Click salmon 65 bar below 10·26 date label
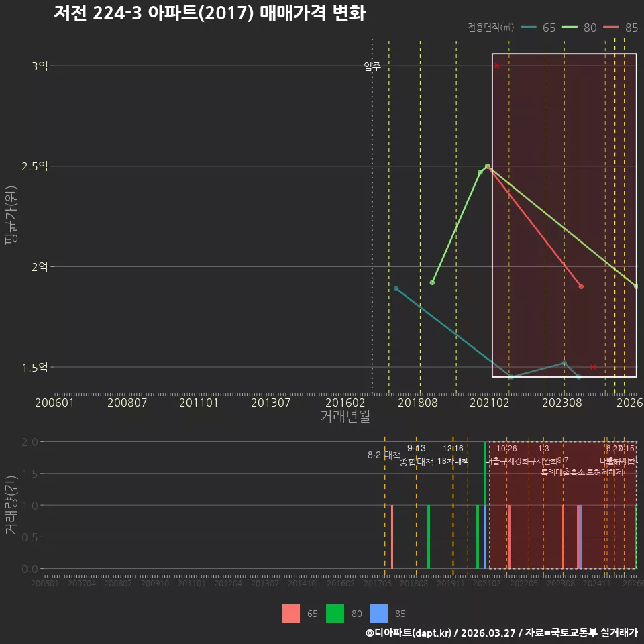644x644 pixels. point(509,537)
